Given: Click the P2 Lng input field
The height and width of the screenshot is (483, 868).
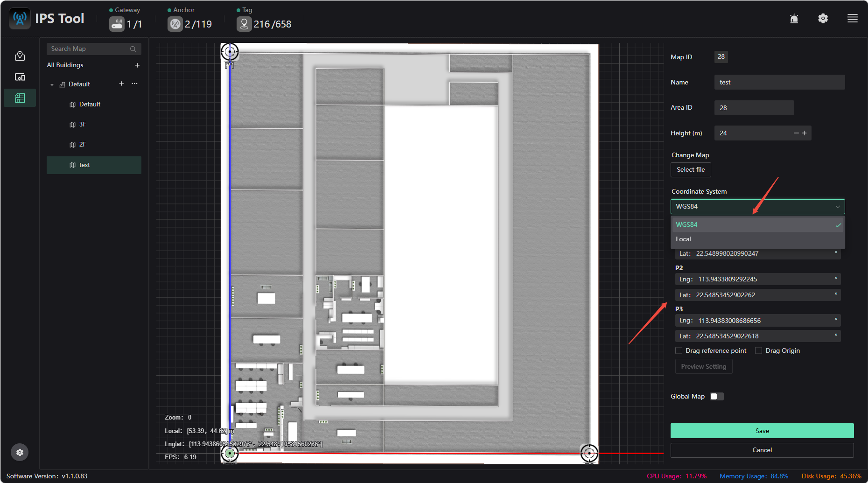Looking at the screenshot, I should [758, 279].
